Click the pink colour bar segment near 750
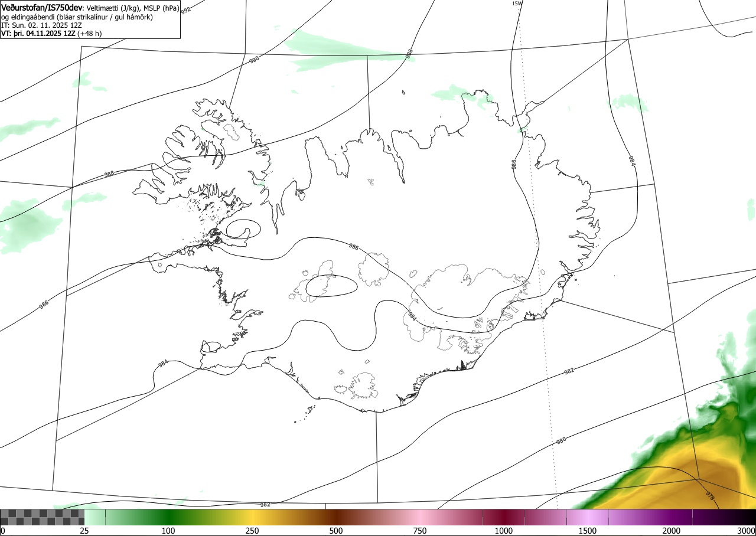This screenshot has height=536, width=756. [x=420, y=517]
